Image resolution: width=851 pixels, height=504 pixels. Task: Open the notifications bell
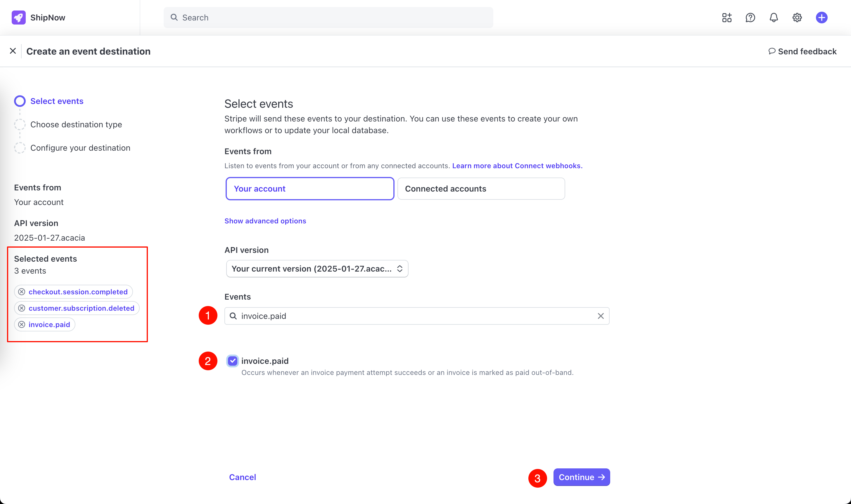click(x=774, y=17)
